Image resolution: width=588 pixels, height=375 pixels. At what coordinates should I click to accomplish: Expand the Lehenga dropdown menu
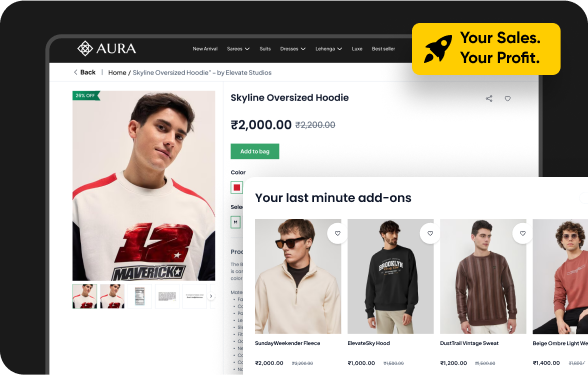pyautogui.click(x=328, y=49)
